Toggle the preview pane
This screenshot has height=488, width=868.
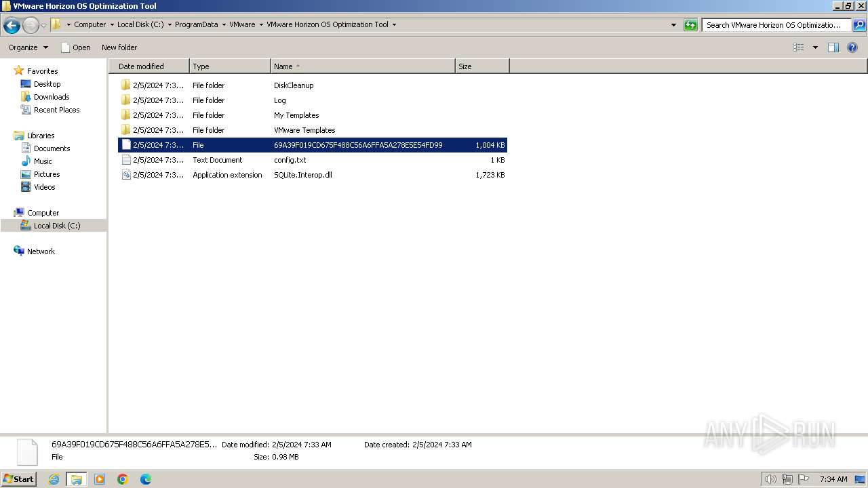pos(833,47)
